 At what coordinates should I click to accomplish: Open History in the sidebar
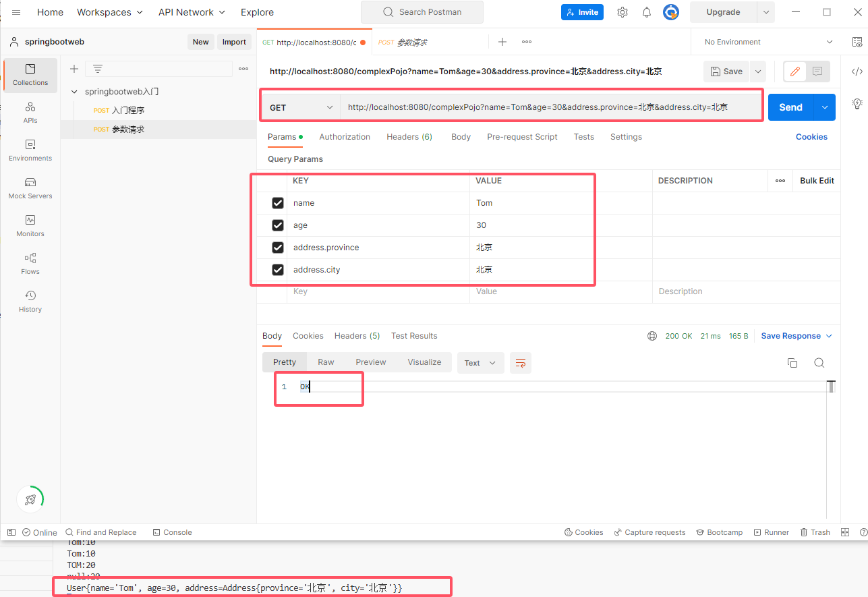(x=30, y=302)
